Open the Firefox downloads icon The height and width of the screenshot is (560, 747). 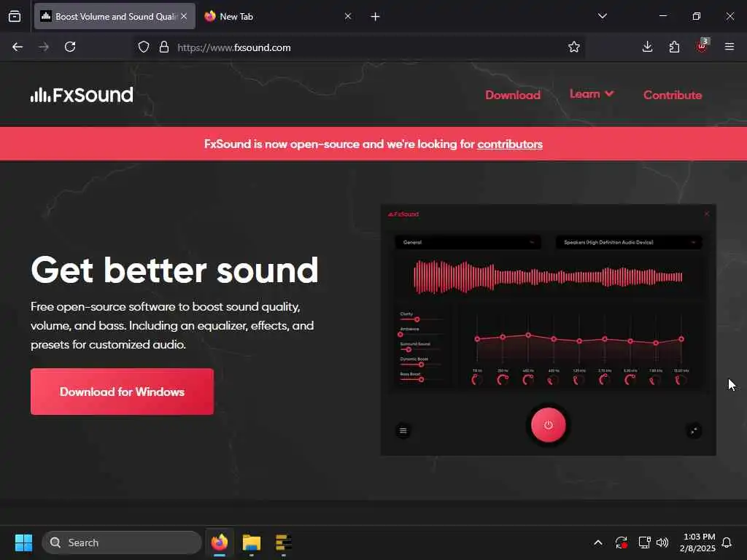647,47
